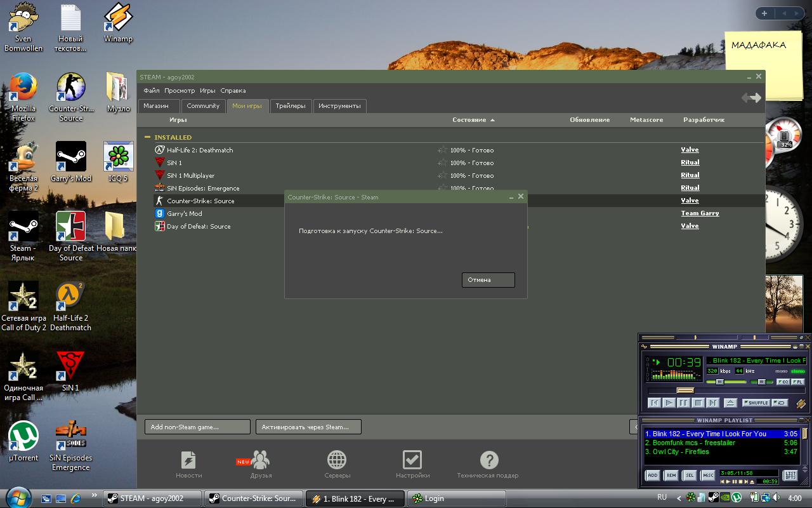The image size is (812, 508).
Task: Select the µTorrent desktop shortcut
Action: (23, 441)
